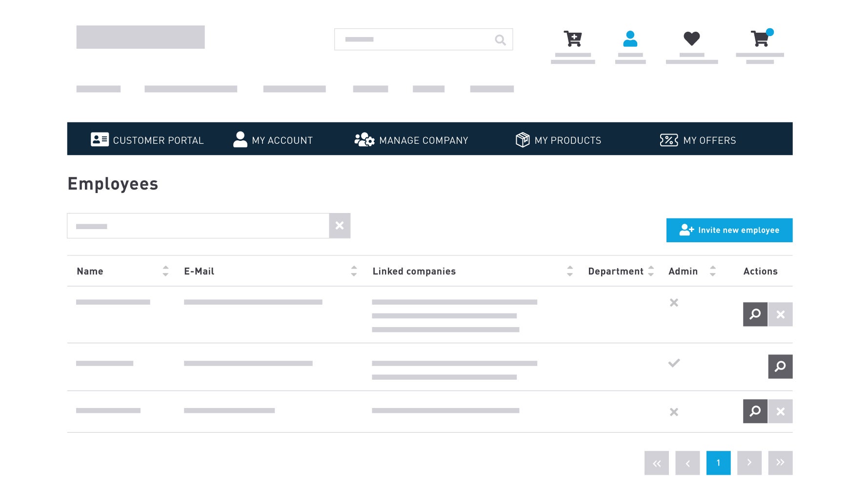Open the Customer Portal menu item
Image resolution: width=867 pixels, height=504 pixels.
click(147, 140)
